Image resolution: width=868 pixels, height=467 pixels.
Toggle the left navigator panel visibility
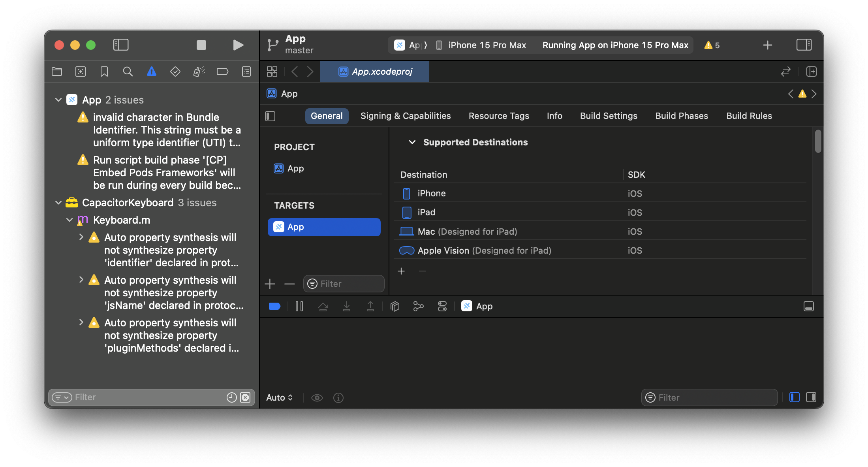click(121, 45)
